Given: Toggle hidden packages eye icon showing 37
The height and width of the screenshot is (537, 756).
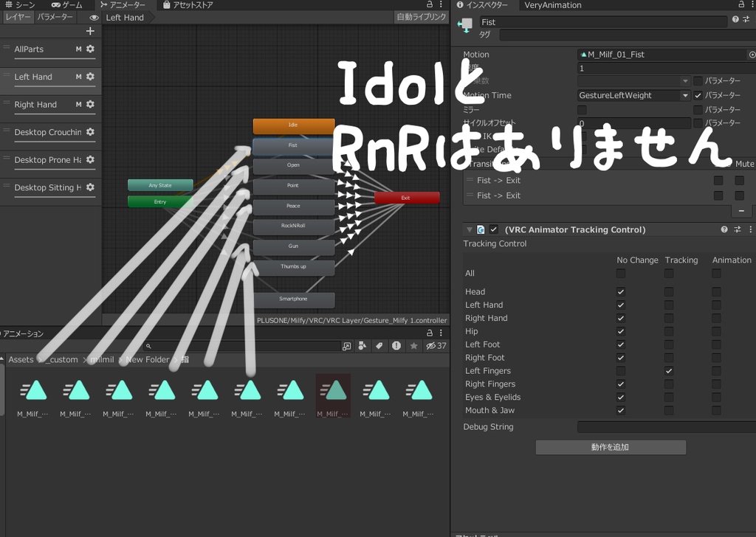Looking at the screenshot, I should click(436, 346).
